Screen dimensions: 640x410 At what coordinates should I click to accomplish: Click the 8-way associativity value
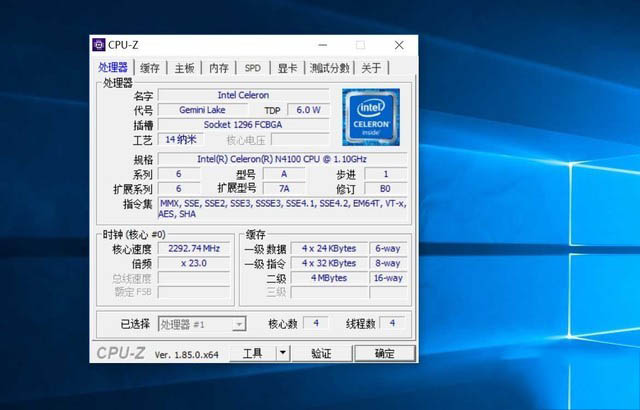(x=388, y=263)
